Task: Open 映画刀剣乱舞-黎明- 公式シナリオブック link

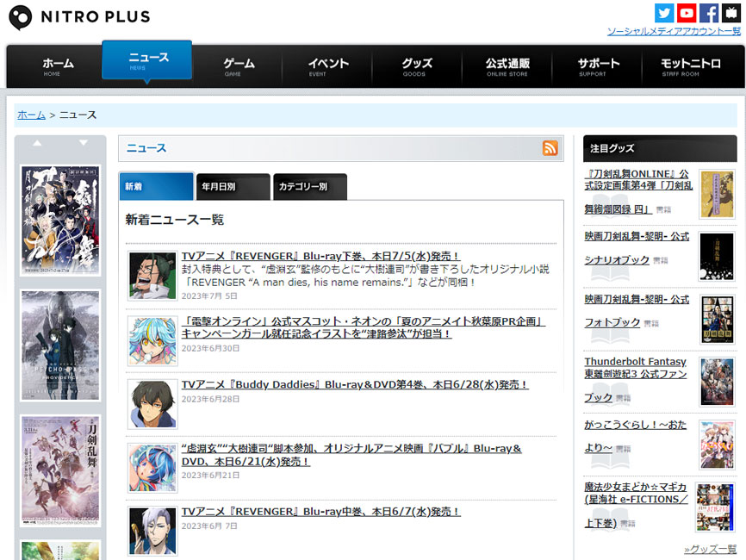Action: (x=637, y=248)
